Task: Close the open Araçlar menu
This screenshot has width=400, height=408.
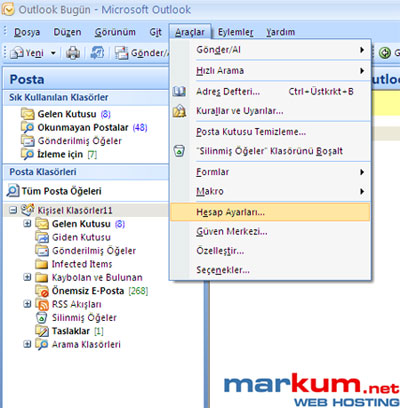Action: (x=190, y=32)
